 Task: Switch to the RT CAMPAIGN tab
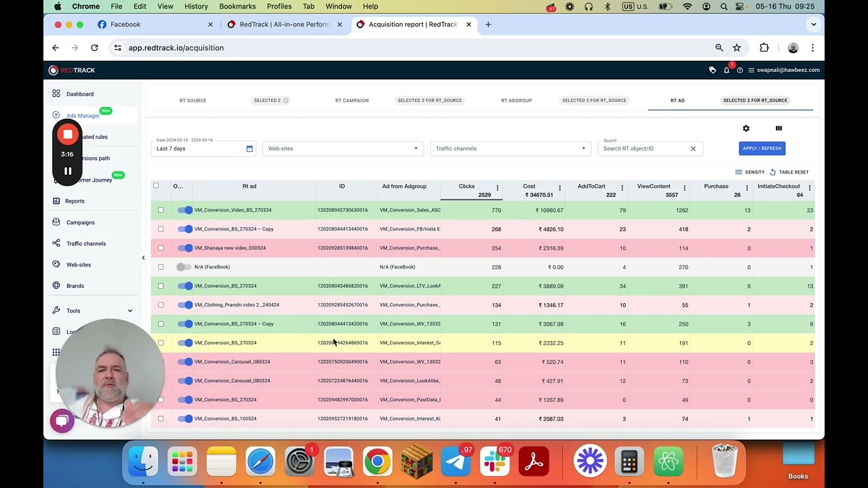[352, 100]
